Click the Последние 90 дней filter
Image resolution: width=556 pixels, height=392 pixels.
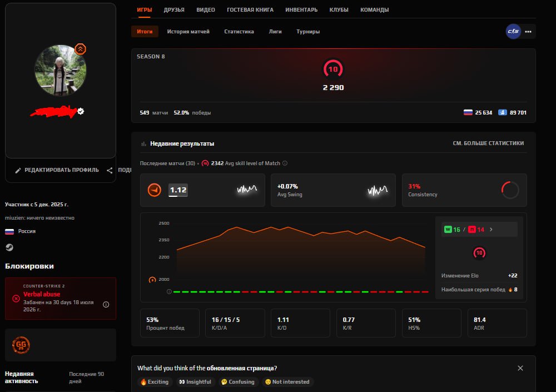click(87, 378)
